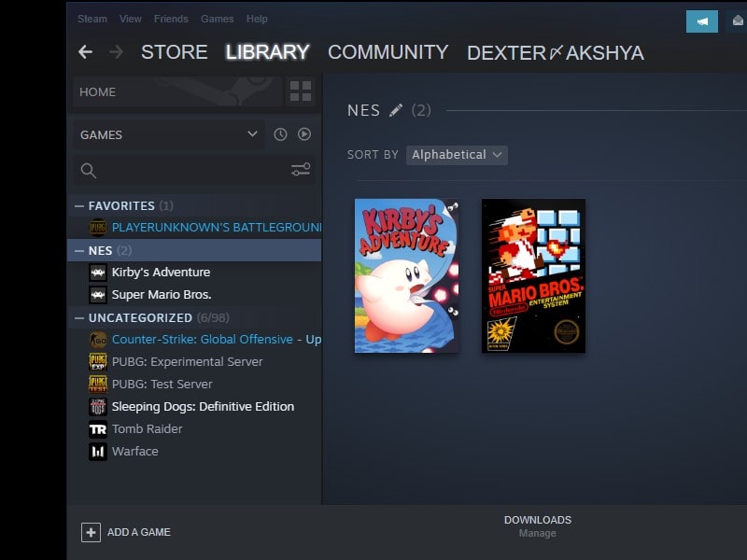747x560 pixels.
Task: Go to the Library tab
Action: click(x=268, y=52)
